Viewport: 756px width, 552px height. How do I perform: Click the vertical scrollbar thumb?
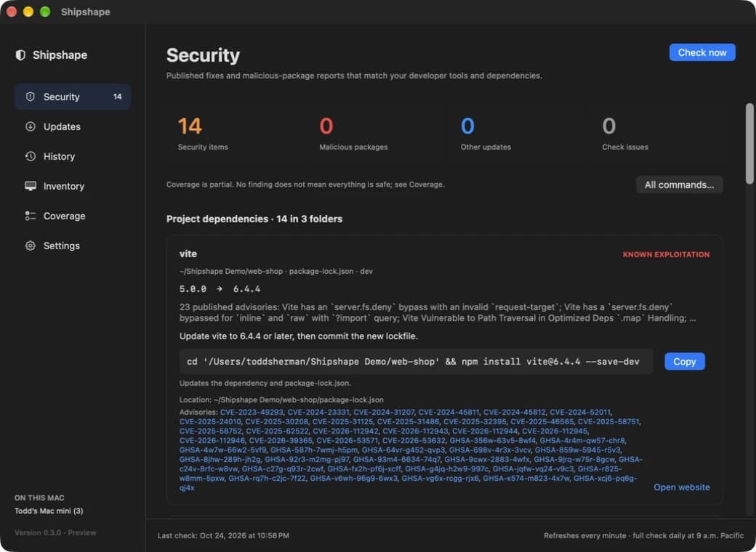(749, 143)
